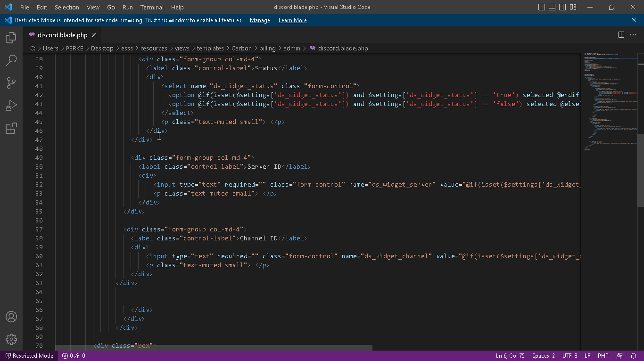Click the Status label text on line 39
The image size is (644, 361).
click(x=266, y=68)
